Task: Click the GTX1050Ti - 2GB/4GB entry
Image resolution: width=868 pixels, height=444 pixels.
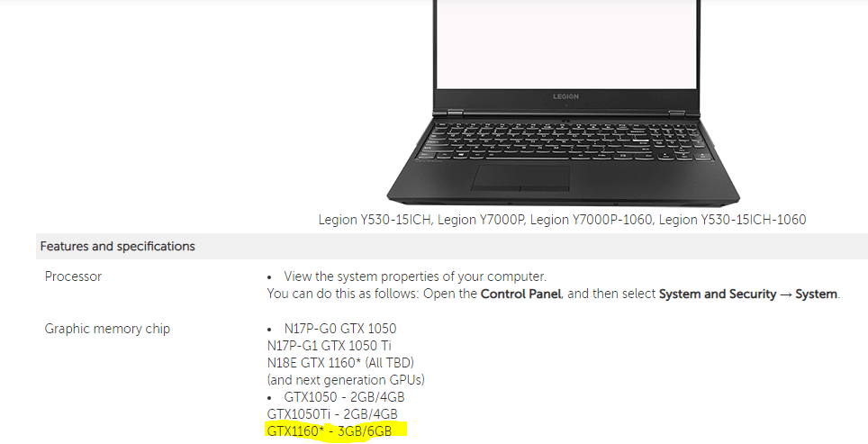Action: point(332,414)
